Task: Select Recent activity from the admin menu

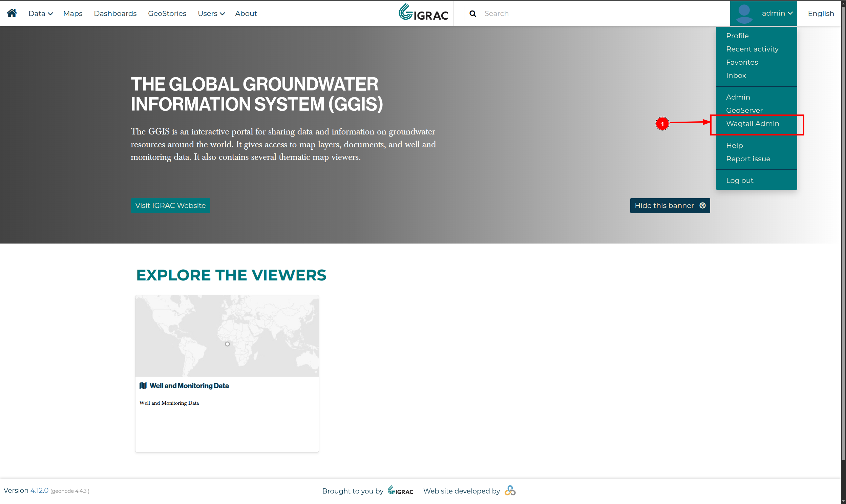Action: click(x=752, y=49)
